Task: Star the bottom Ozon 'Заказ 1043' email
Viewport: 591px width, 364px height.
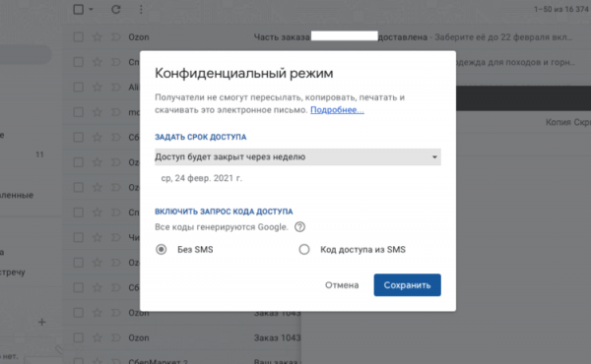Action: point(98,337)
